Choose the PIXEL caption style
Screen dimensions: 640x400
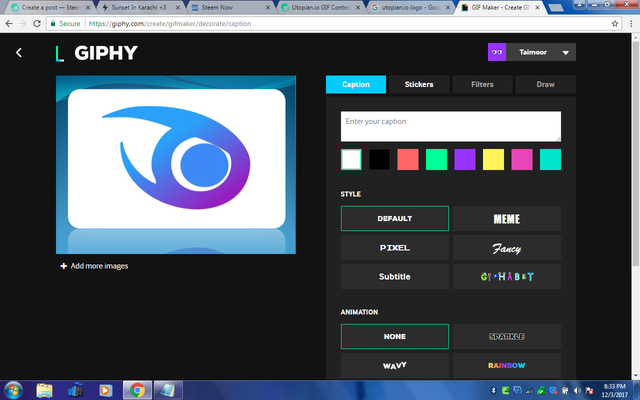click(395, 248)
